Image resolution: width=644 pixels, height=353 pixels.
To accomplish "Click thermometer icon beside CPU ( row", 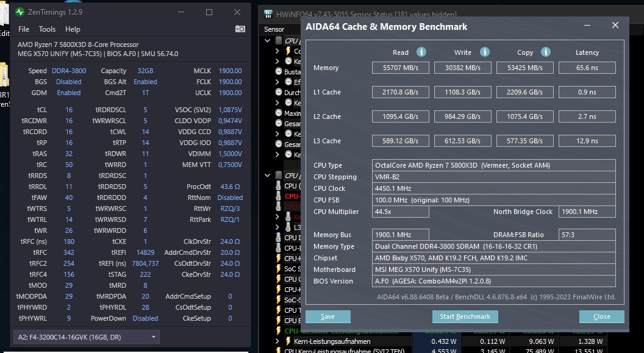I will [279, 186].
